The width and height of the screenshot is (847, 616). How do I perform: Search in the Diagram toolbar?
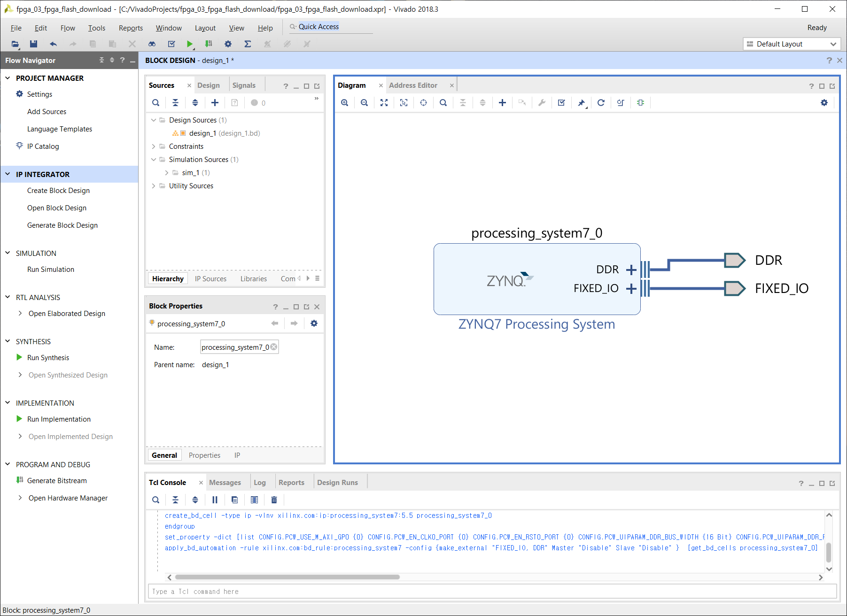click(443, 103)
